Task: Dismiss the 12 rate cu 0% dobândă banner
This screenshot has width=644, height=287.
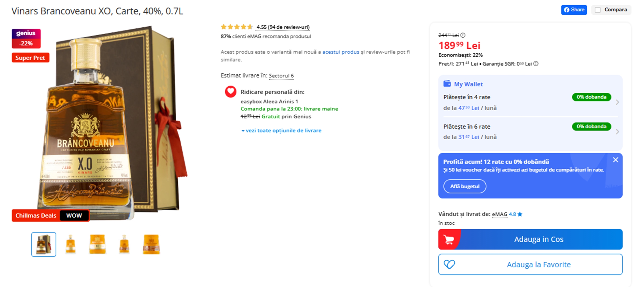Action: (x=616, y=160)
